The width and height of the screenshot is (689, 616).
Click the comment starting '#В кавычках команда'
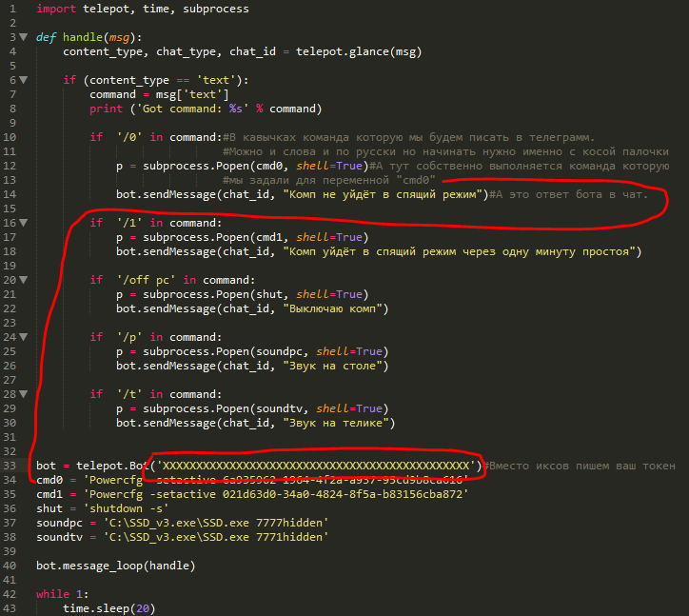[x=408, y=137]
